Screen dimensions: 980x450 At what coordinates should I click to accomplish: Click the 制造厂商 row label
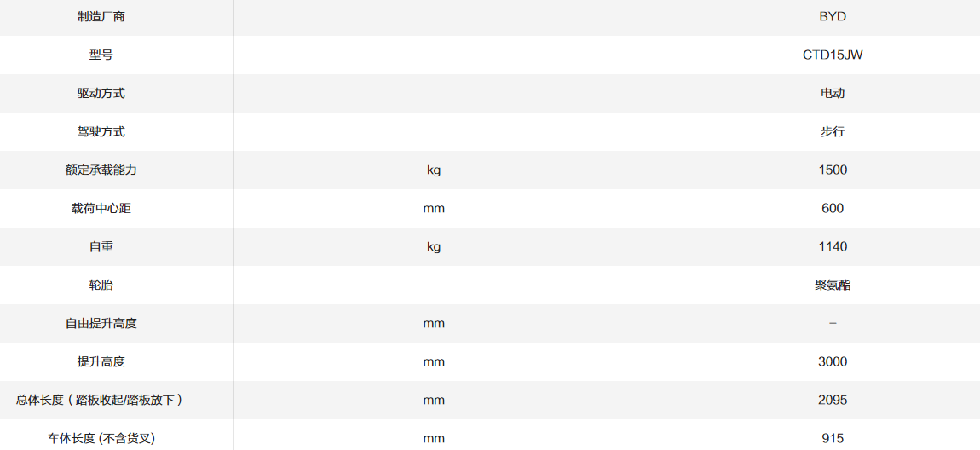(101, 16)
